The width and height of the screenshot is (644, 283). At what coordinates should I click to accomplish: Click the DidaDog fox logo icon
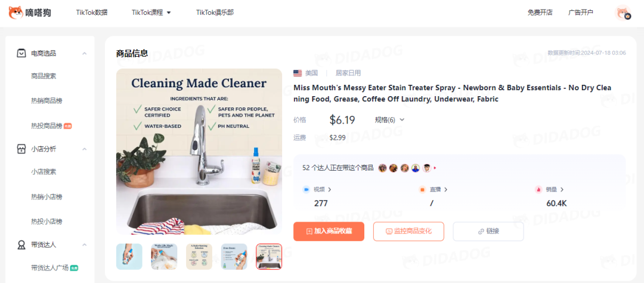coord(16,13)
